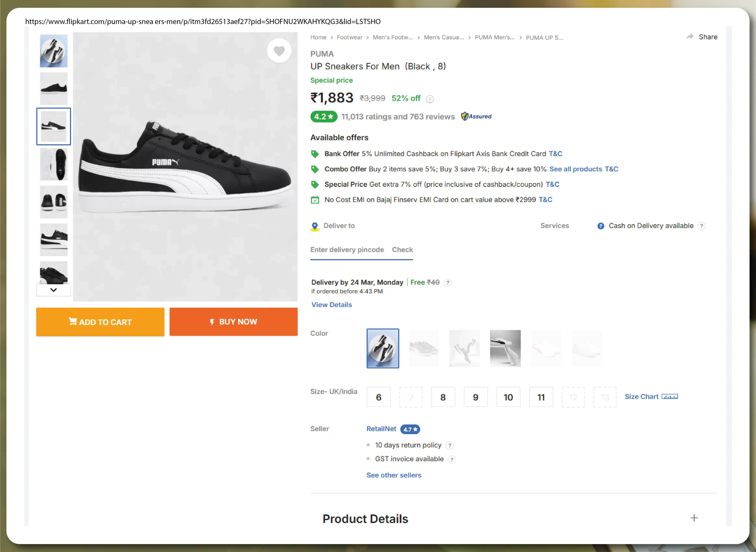Click the Special Price offer tag icon
The height and width of the screenshot is (552, 756).
point(315,185)
